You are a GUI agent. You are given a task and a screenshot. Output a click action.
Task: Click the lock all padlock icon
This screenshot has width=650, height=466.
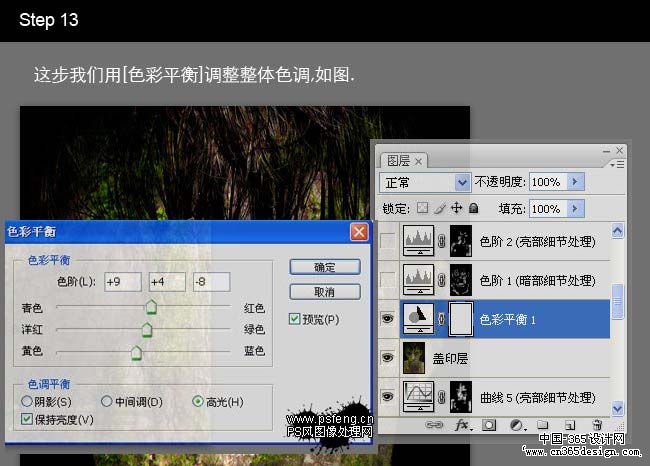473,208
